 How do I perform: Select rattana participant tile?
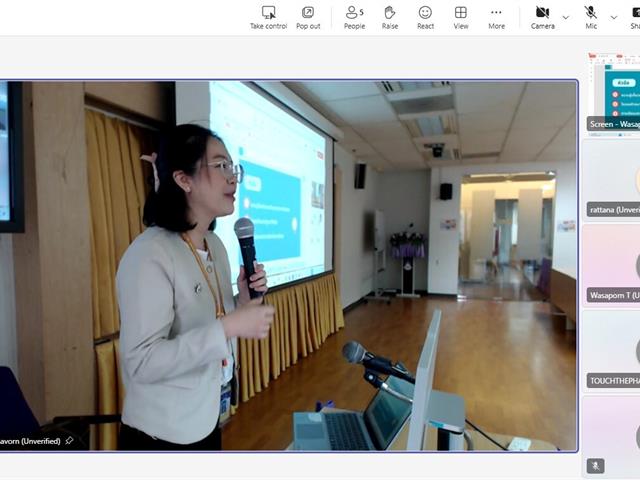click(x=612, y=180)
